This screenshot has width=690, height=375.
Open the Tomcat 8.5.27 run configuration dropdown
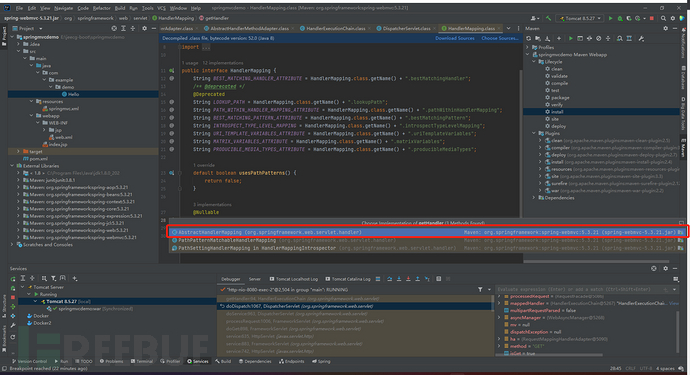coord(580,18)
